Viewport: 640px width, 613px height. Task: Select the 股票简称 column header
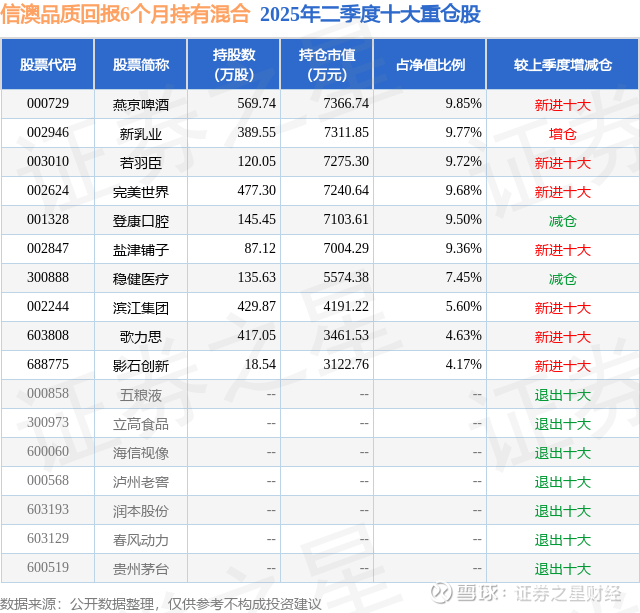141,64
